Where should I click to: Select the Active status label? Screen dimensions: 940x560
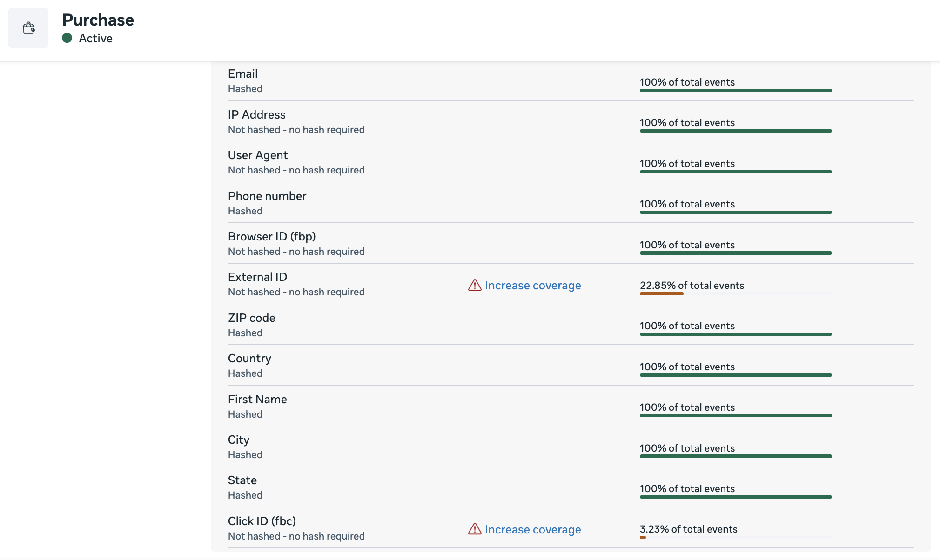(x=95, y=38)
